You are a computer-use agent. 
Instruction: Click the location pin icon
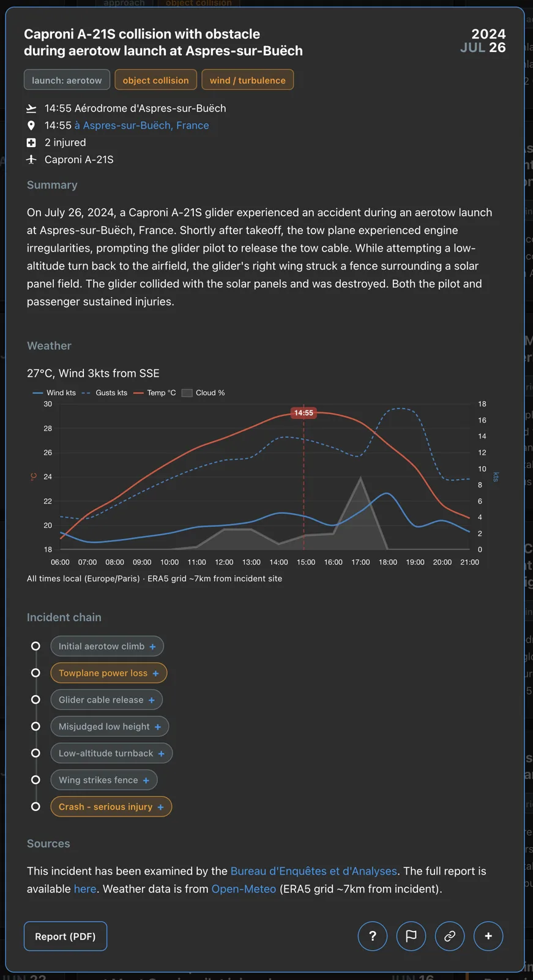pyautogui.click(x=31, y=126)
